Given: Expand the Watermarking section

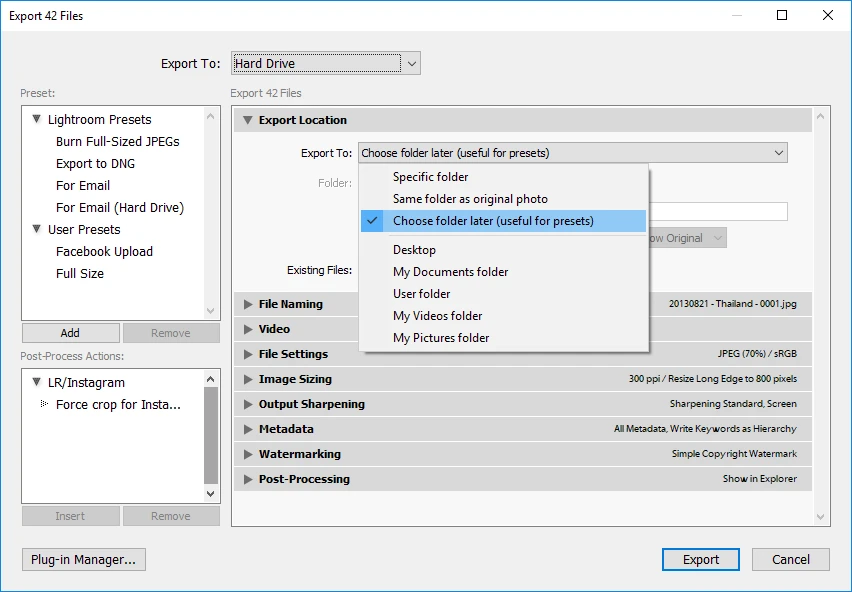Looking at the screenshot, I should click(x=248, y=454).
